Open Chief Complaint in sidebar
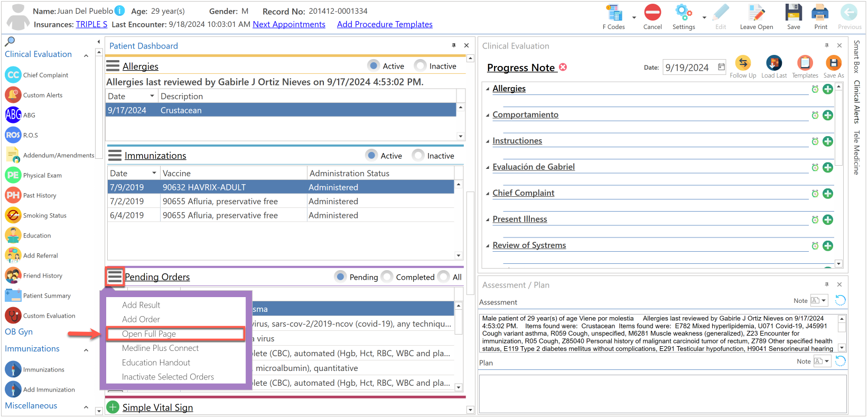Screen dimensions: 868x419 pyautogui.click(x=37, y=75)
